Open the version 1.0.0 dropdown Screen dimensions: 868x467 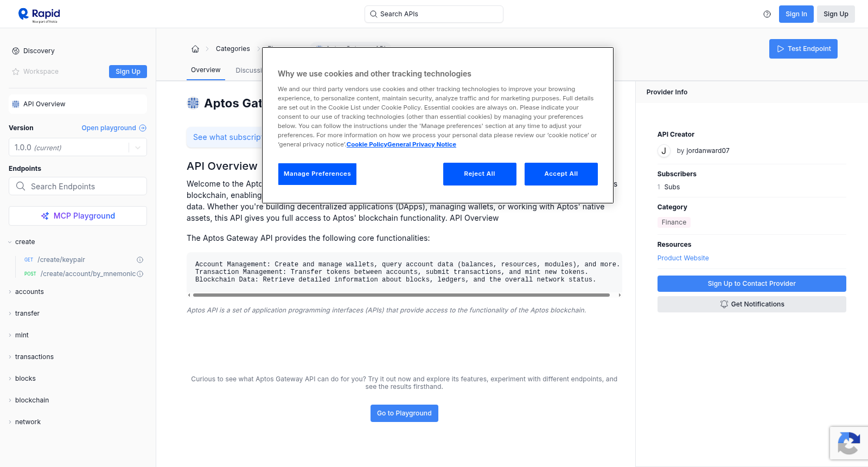[x=78, y=148]
